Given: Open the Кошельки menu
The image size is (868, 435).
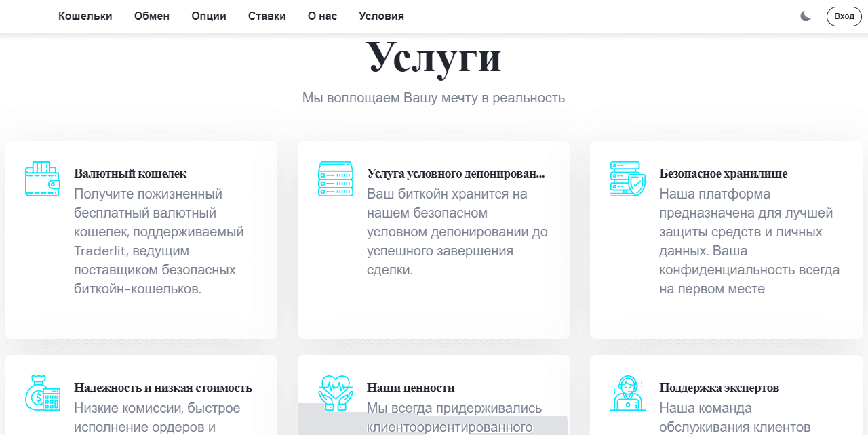Looking at the screenshot, I should click(x=85, y=16).
